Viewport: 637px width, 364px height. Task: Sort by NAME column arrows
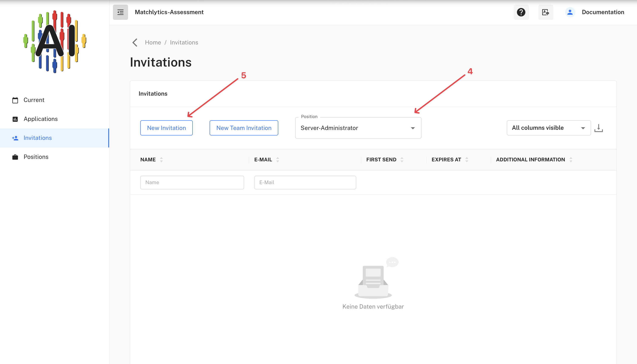pyautogui.click(x=161, y=159)
